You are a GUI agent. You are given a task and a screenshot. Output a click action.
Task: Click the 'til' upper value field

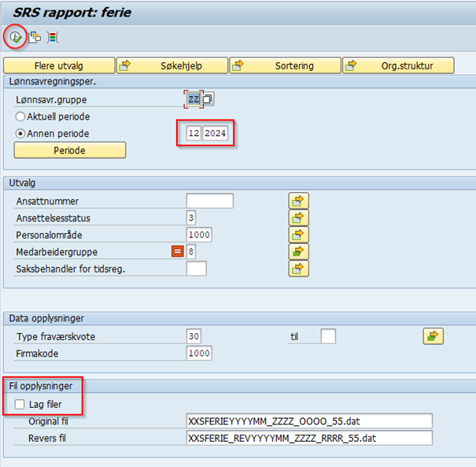click(x=328, y=336)
